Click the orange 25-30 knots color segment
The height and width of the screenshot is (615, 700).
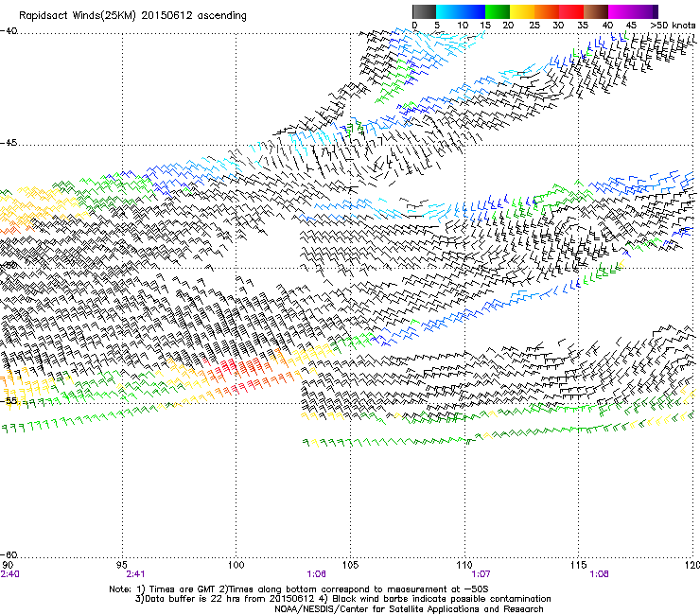pos(547,11)
